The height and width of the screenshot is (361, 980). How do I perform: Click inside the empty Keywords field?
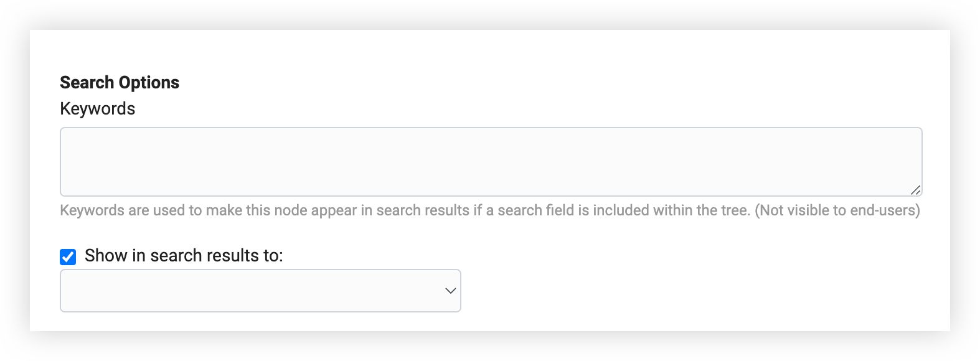(x=491, y=162)
